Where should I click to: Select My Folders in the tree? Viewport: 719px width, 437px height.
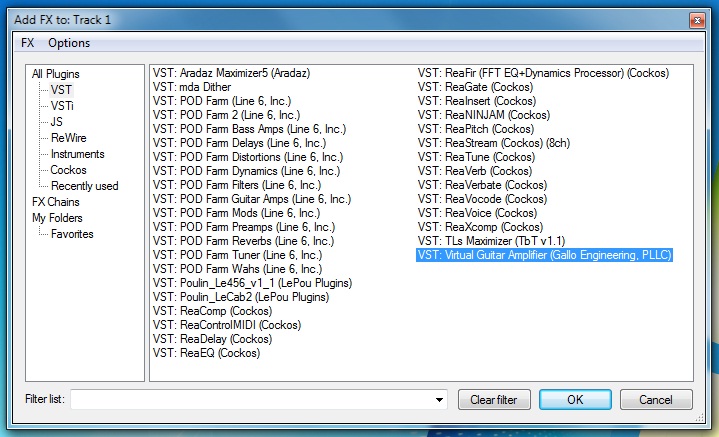57,218
